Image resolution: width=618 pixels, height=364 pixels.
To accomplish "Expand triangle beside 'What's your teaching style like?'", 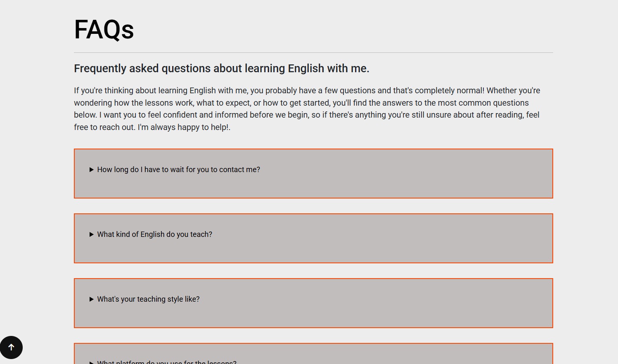I will (92, 299).
